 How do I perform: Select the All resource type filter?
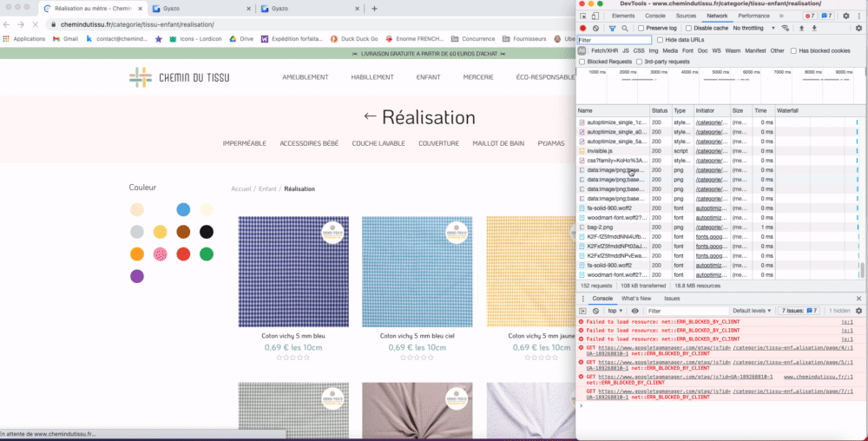coord(582,51)
